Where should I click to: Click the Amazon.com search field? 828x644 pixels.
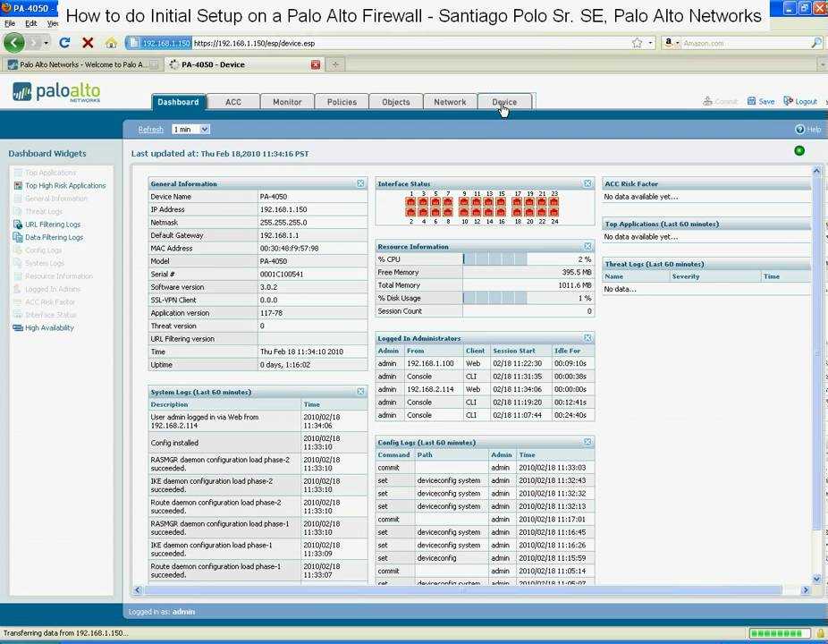coord(746,43)
